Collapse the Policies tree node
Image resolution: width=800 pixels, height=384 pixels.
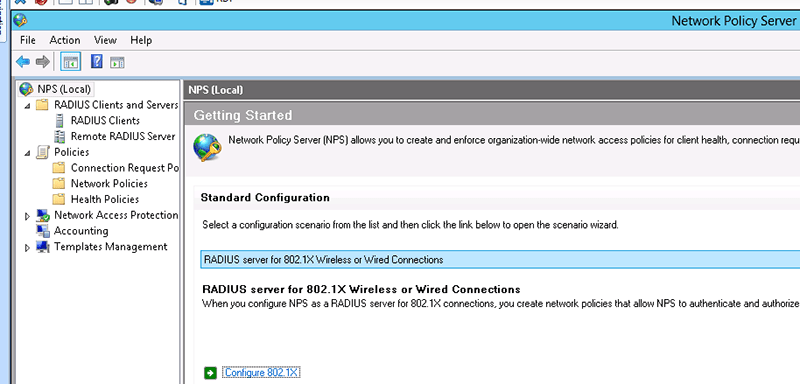coord(27,153)
